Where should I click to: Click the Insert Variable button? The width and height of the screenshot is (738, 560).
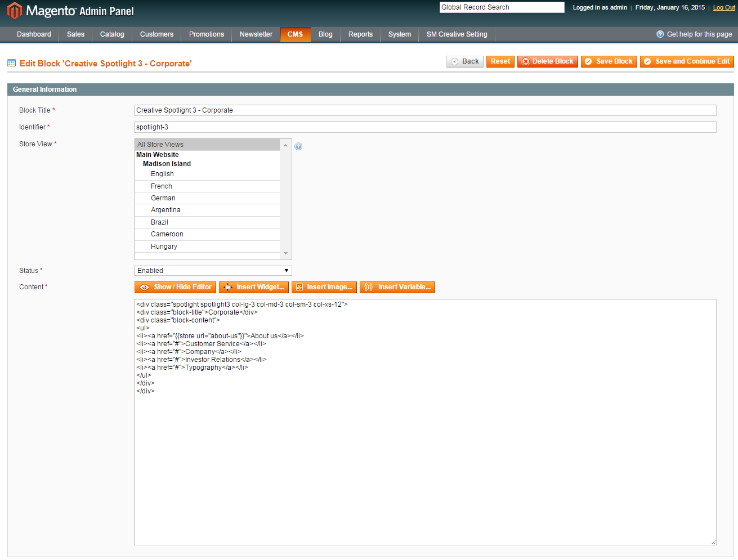[397, 287]
